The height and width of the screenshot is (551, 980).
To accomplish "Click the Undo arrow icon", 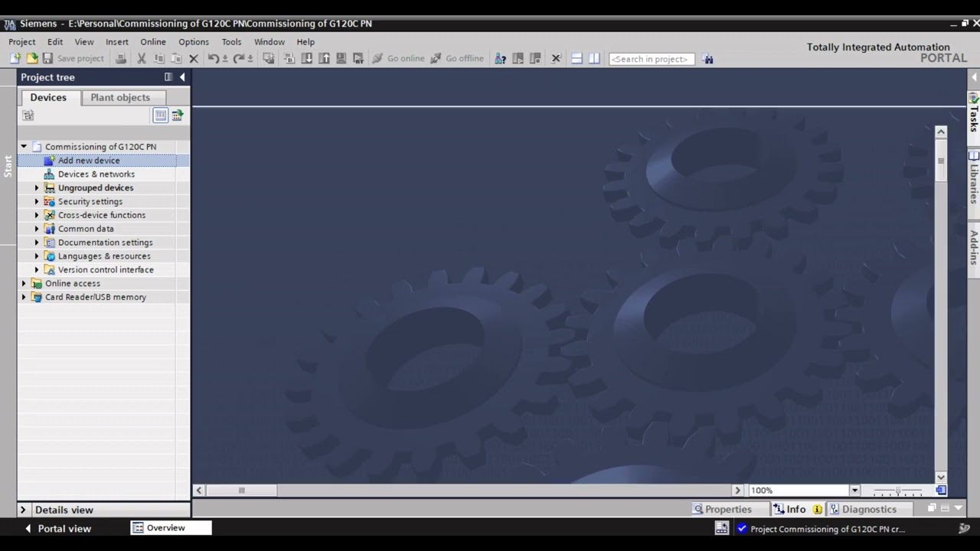I will coord(214,58).
